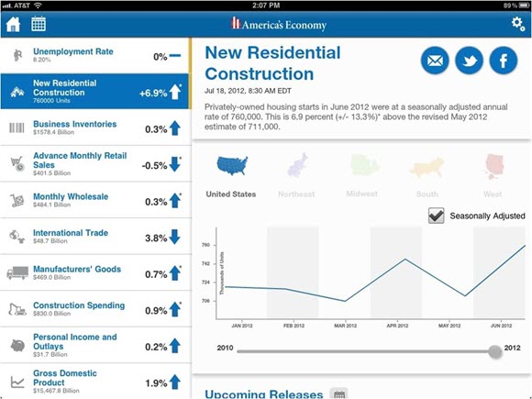Open the Business Inventories indicator

[95, 127]
